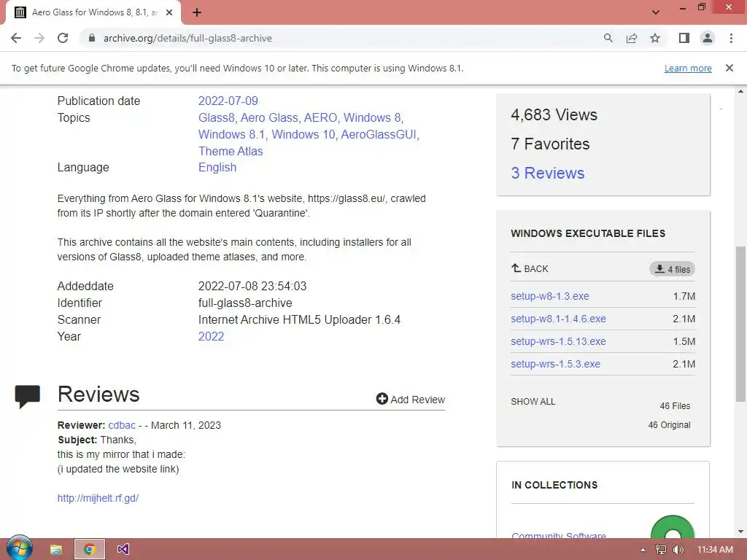The image size is (747, 560).
Task: Click the Chrome taskbar icon
Action: point(89,550)
